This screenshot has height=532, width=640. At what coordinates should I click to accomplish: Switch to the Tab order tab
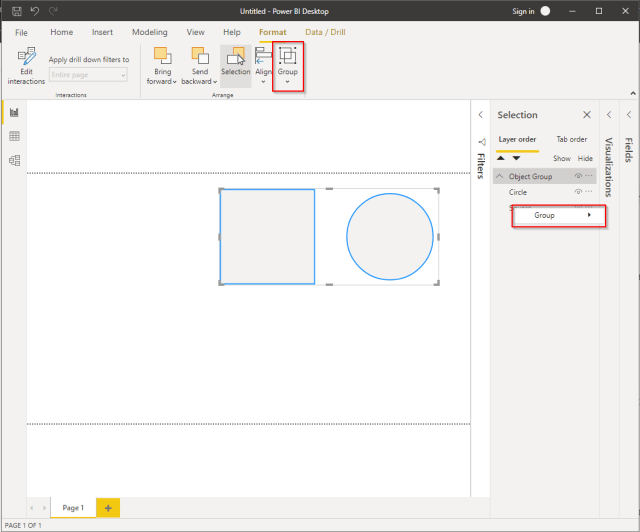point(571,139)
